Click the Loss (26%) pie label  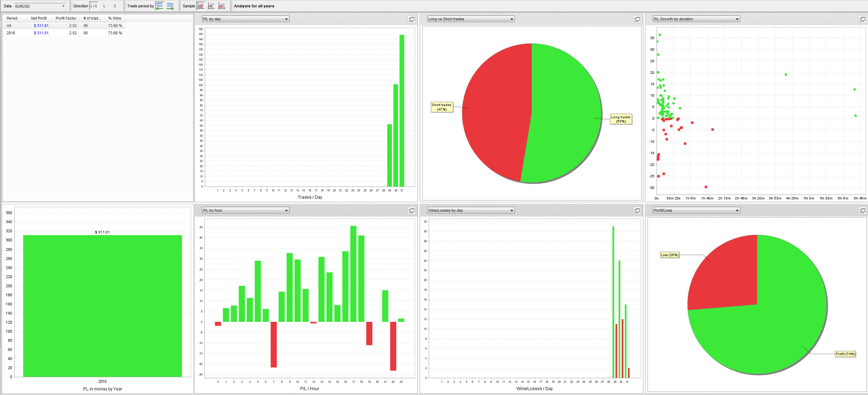(x=670, y=255)
